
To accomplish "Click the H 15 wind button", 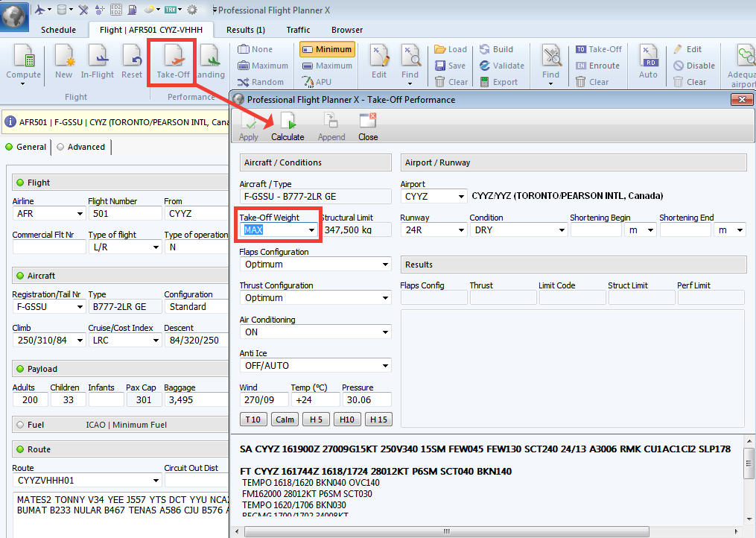I will tap(378, 420).
